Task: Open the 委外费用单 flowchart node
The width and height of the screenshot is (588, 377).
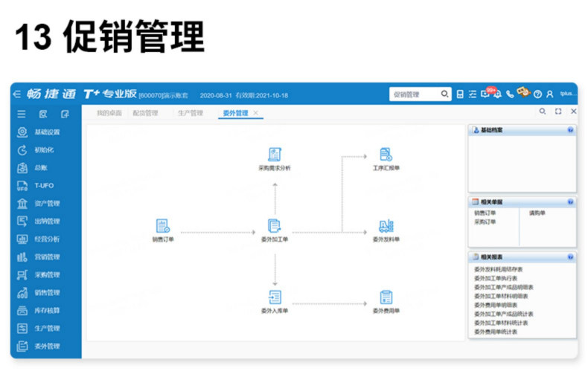Action: click(386, 302)
